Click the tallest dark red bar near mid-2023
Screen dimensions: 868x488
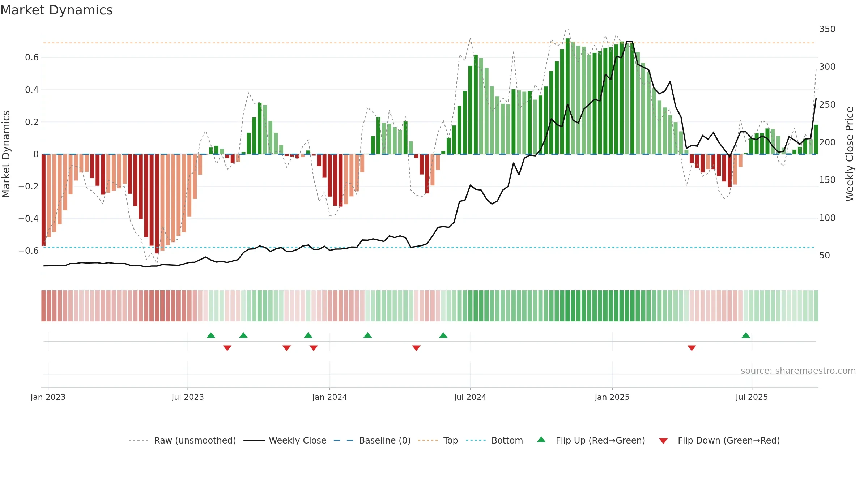157,204
